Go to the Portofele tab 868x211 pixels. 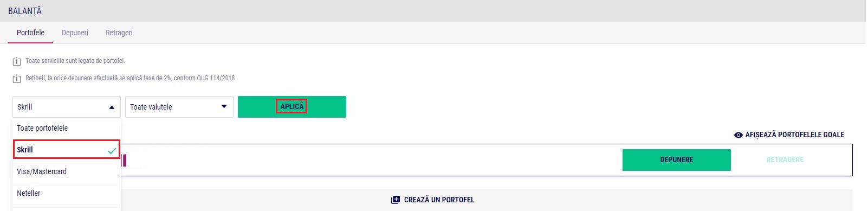pyautogui.click(x=30, y=33)
